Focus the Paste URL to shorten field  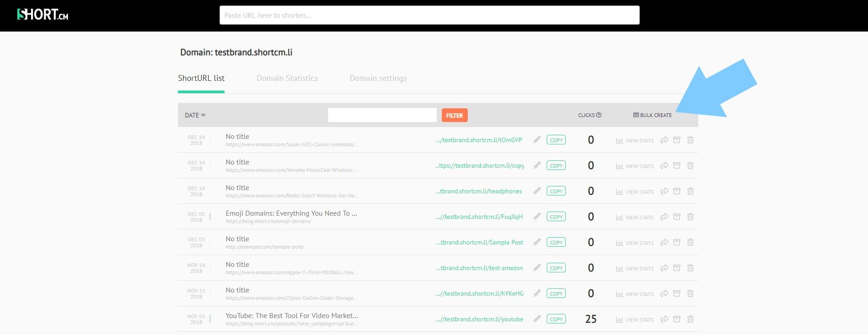pyautogui.click(x=429, y=15)
